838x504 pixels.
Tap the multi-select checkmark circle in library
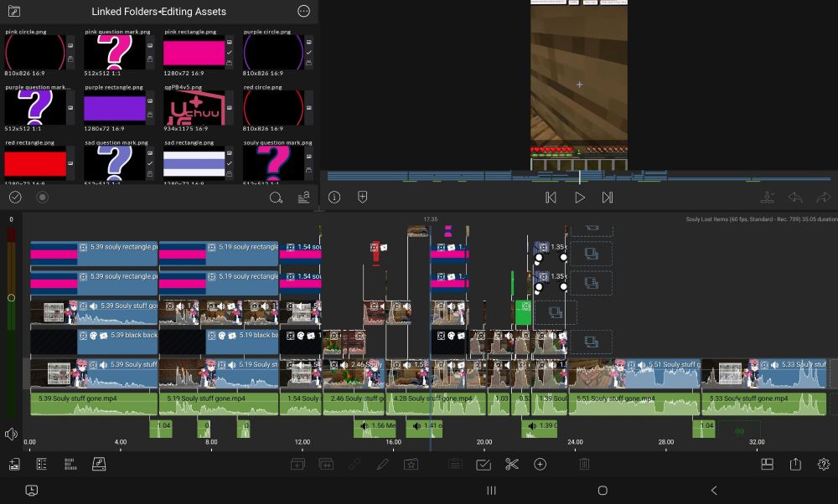[x=15, y=197]
